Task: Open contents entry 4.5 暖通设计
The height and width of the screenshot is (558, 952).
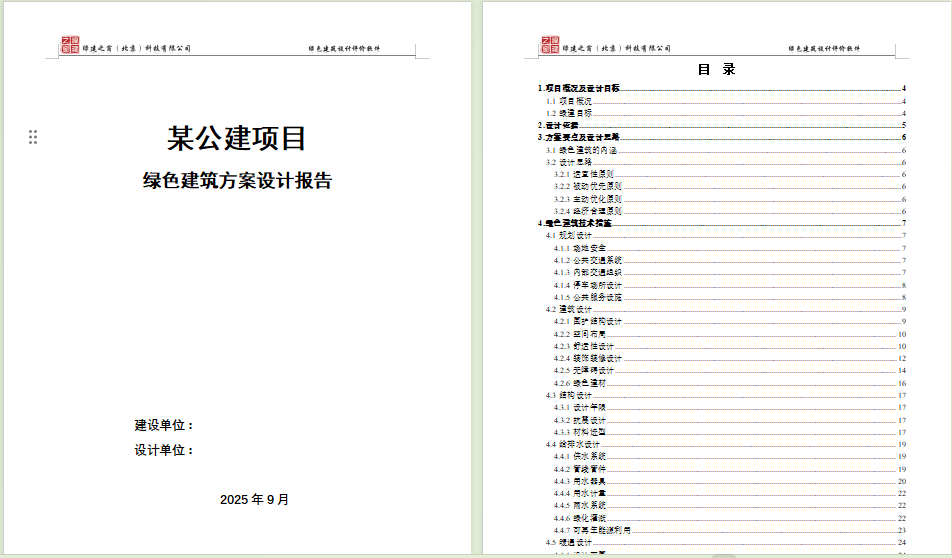Action: 726,543
